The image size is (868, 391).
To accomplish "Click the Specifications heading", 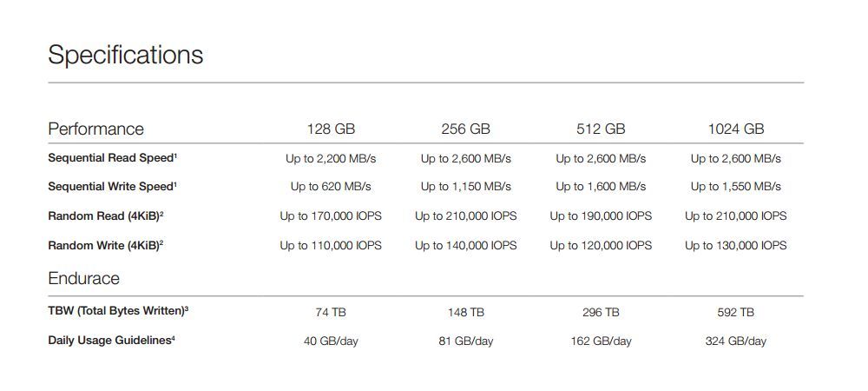I will pos(125,55).
